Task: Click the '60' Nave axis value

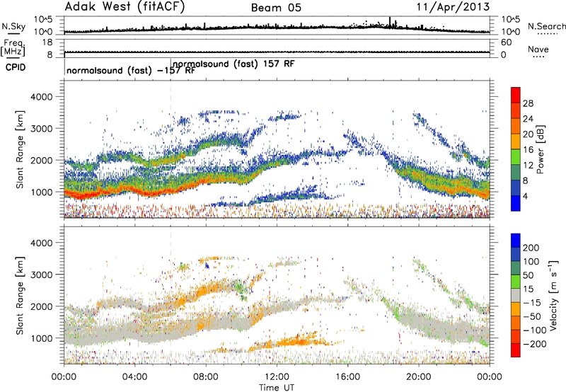Action: [506, 42]
